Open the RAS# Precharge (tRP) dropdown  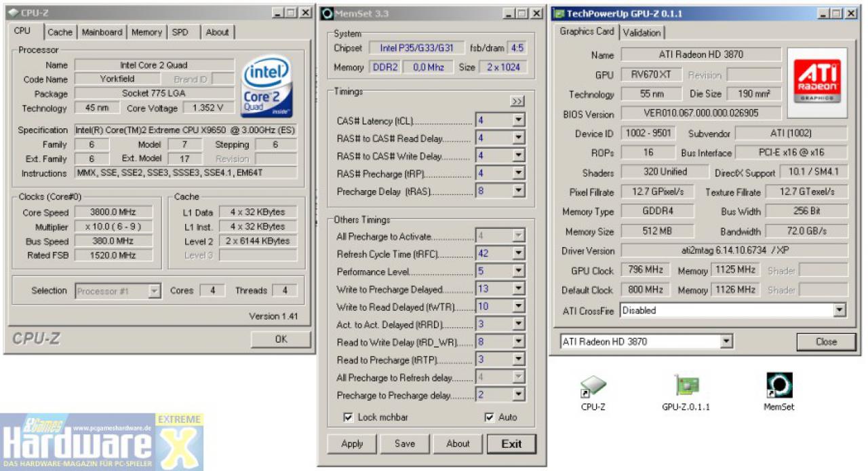pos(519,174)
